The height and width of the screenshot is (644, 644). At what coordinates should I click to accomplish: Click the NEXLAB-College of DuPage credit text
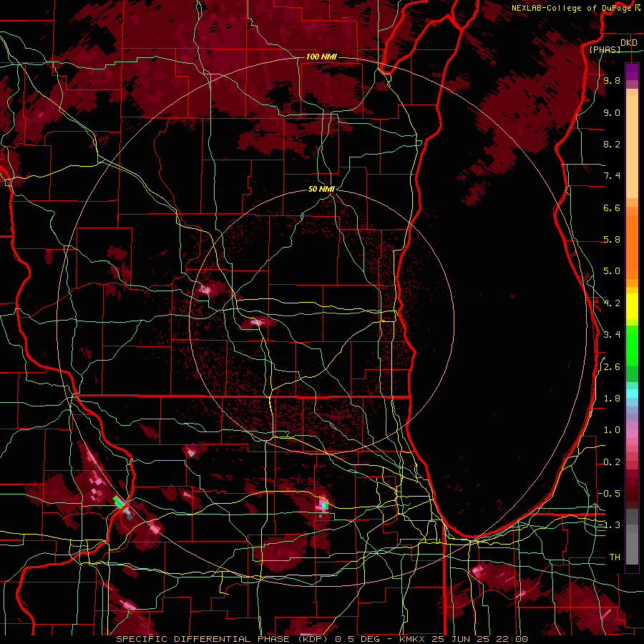tap(572, 8)
